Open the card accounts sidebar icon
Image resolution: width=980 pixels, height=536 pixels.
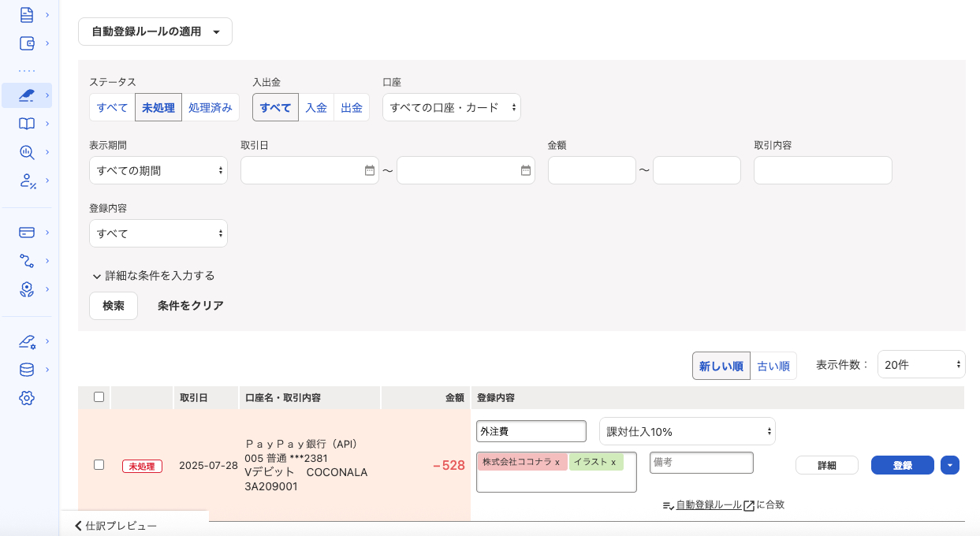pyautogui.click(x=26, y=232)
